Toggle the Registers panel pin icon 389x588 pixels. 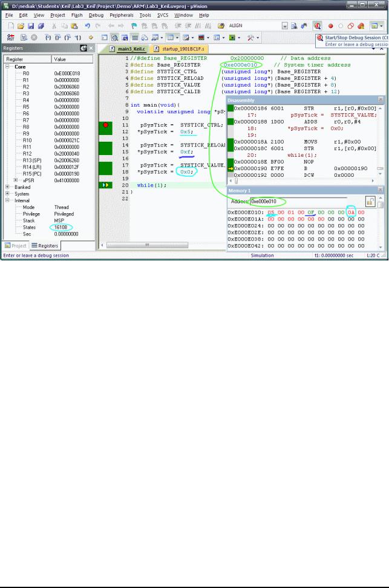point(83,48)
